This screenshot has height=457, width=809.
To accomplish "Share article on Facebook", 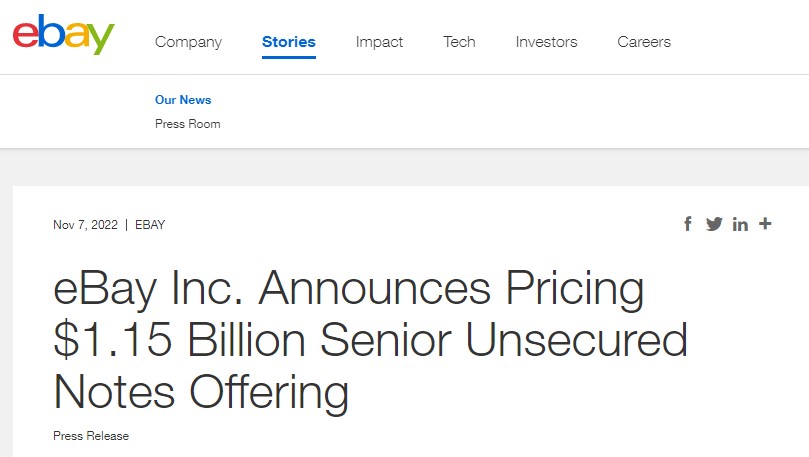I will pyautogui.click(x=687, y=224).
